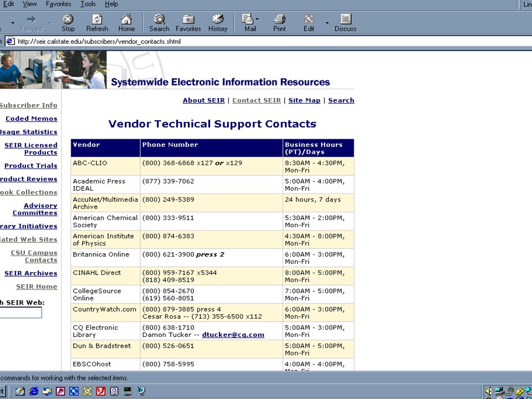Open the Favorites panel
This screenshot has height=399, width=532.
click(x=188, y=23)
